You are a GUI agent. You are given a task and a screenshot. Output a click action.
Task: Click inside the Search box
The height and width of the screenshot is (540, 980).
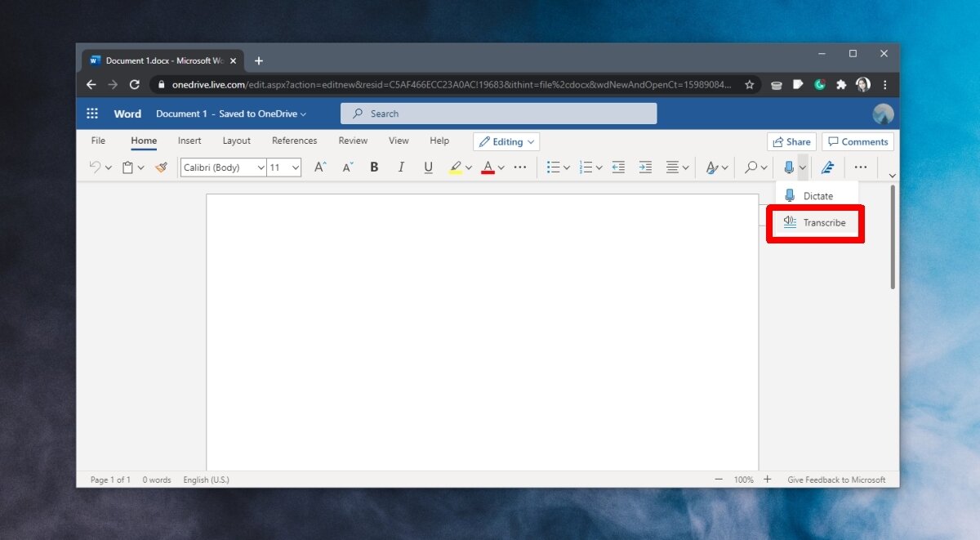click(498, 113)
